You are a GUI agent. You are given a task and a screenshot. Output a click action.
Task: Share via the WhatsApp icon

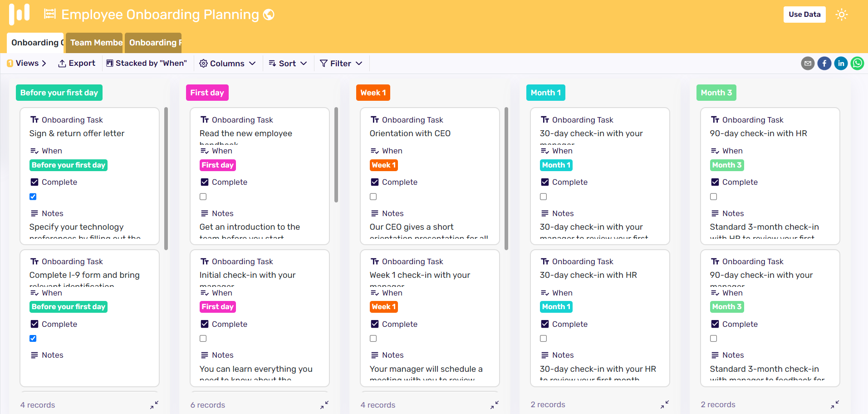point(857,63)
